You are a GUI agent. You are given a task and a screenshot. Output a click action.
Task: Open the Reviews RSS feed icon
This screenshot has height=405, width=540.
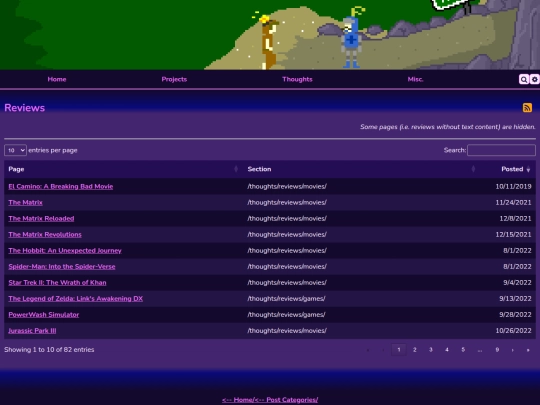pyautogui.click(x=527, y=107)
